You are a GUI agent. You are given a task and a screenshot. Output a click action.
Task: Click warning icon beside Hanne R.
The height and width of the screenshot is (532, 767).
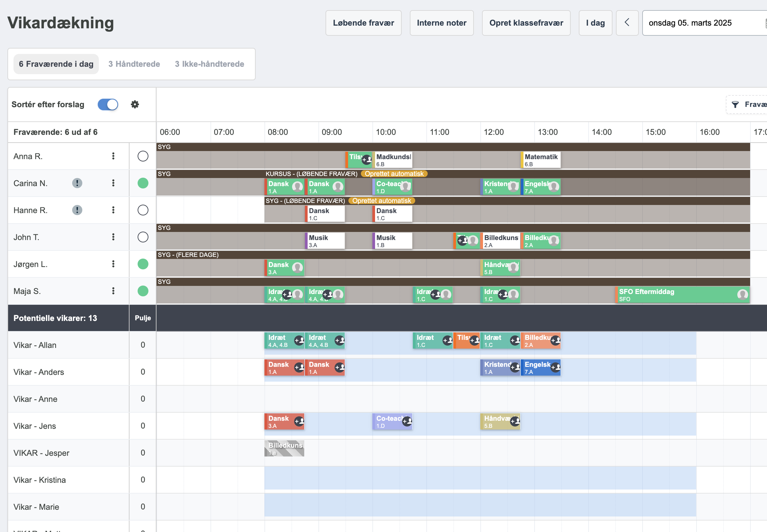(x=77, y=210)
